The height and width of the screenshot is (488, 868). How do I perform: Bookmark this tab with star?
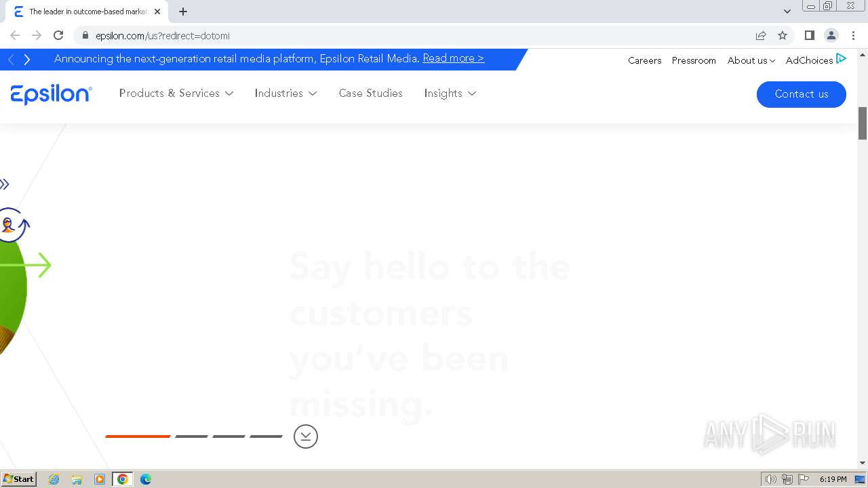point(783,35)
